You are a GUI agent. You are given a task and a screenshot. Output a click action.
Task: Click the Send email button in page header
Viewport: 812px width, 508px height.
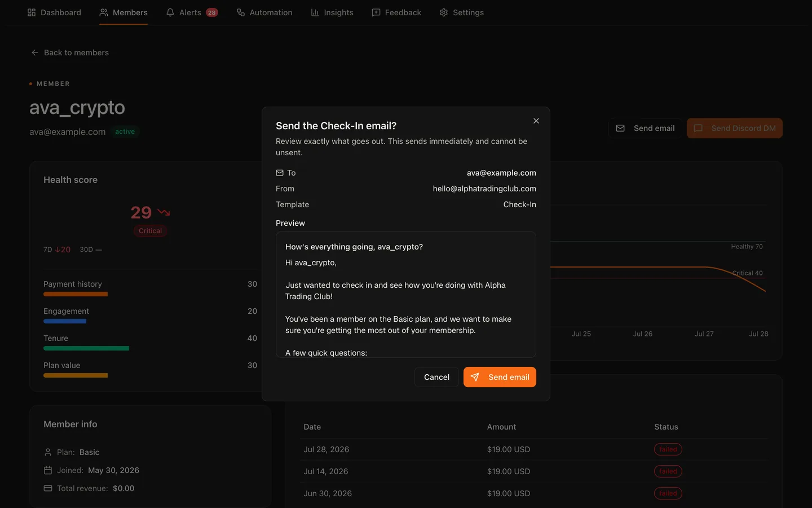[645, 128]
